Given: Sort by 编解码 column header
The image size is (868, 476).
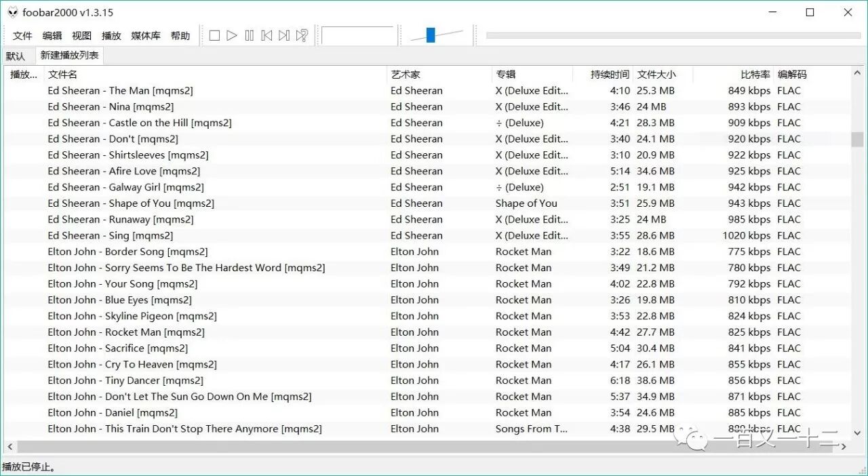Looking at the screenshot, I should [x=811, y=75].
